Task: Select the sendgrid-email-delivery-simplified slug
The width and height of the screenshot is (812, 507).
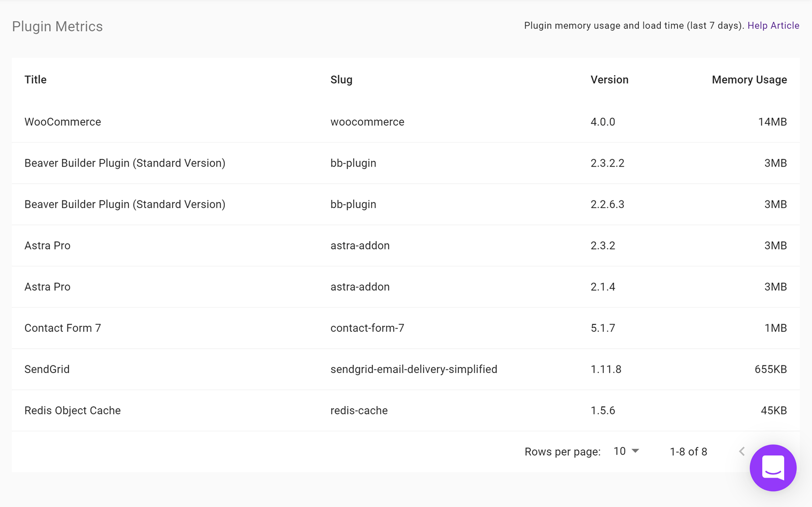Action: coord(414,369)
